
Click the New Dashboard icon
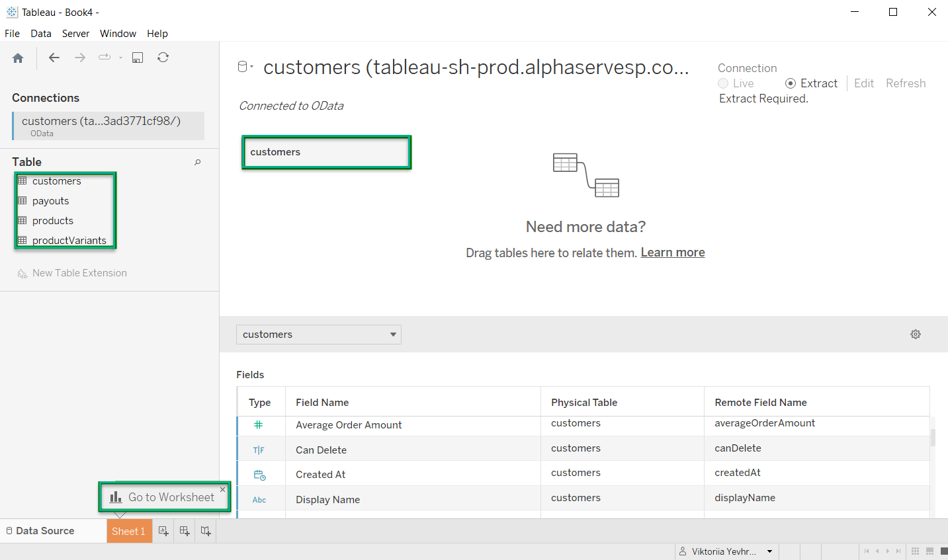click(x=185, y=531)
